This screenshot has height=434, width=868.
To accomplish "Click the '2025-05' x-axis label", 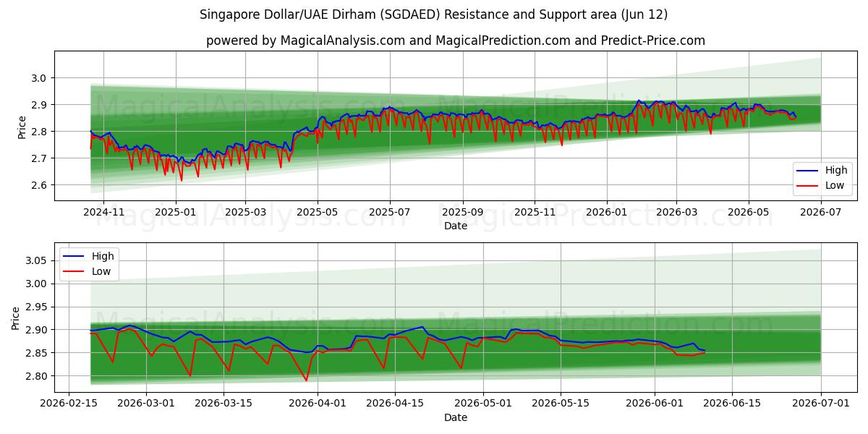I will pyautogui.click(x=318, y=213).
